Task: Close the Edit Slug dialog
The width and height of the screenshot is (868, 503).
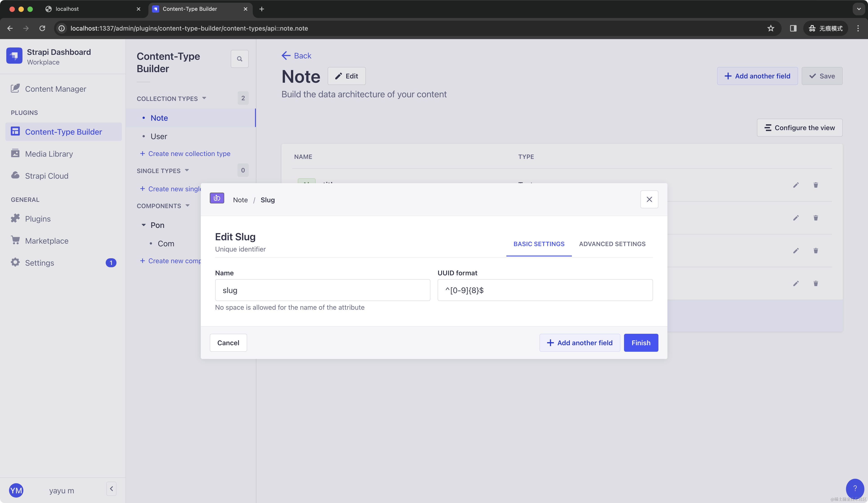Action: point(649,200)
